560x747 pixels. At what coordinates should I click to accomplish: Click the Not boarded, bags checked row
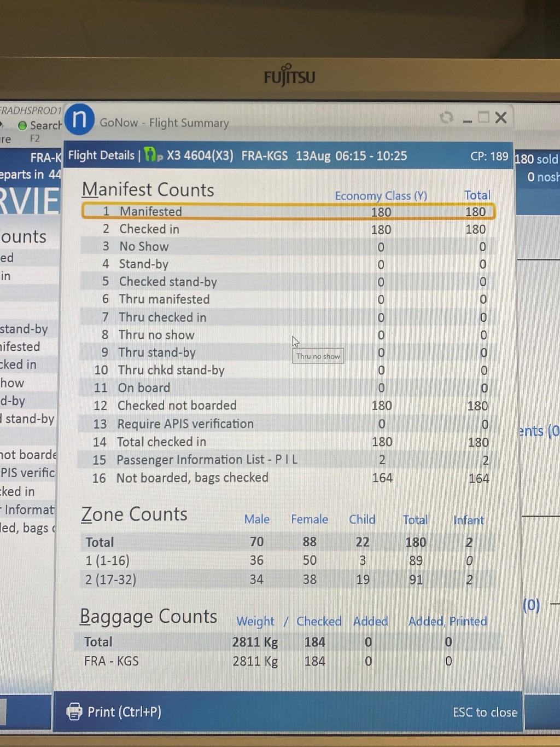[x=288, y=478]
